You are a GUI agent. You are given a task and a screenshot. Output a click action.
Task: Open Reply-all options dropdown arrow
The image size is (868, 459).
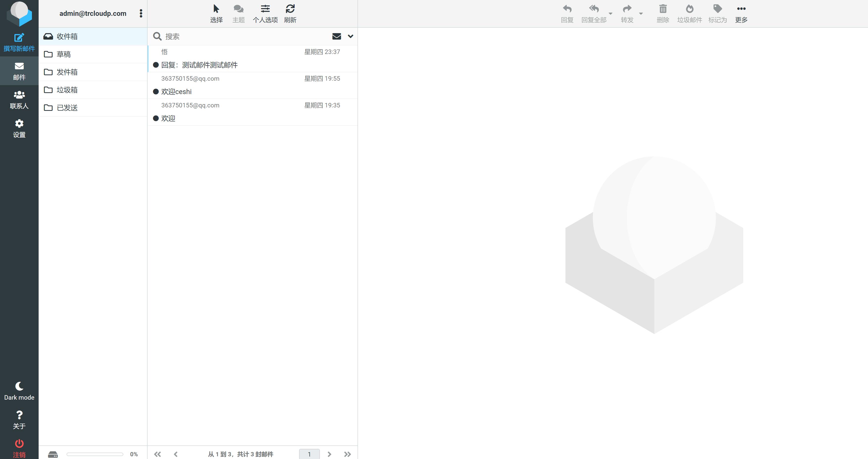(x=611, y=13)
